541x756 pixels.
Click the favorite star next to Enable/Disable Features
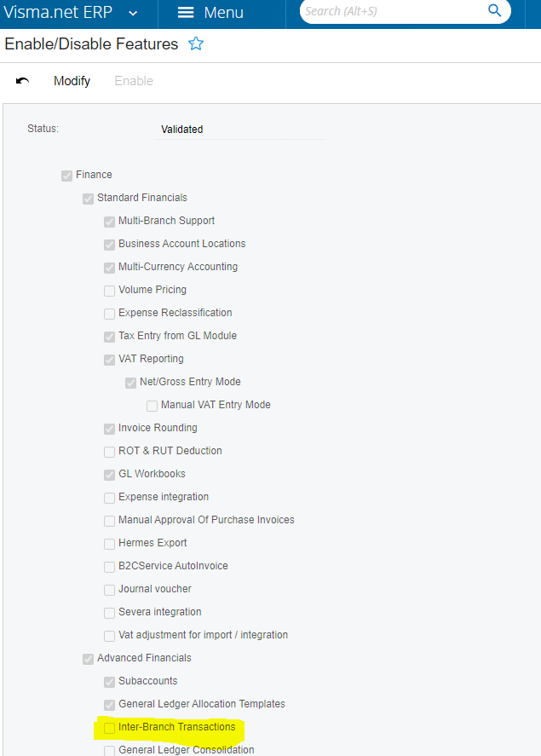[196, 43]
